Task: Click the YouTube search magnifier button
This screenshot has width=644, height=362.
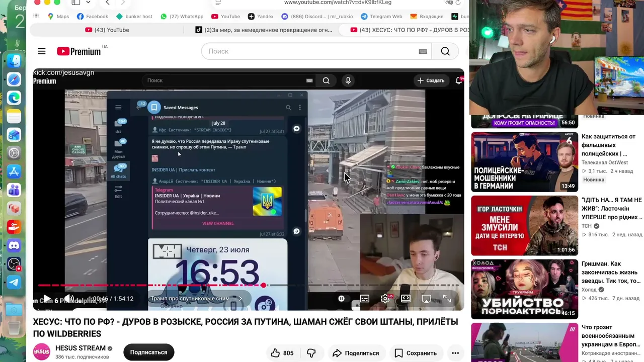Action: pos(445,51)
